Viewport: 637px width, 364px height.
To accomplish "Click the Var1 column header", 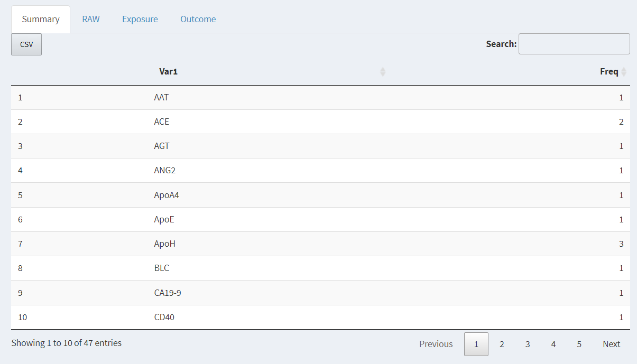I will (x=169, y=72).
